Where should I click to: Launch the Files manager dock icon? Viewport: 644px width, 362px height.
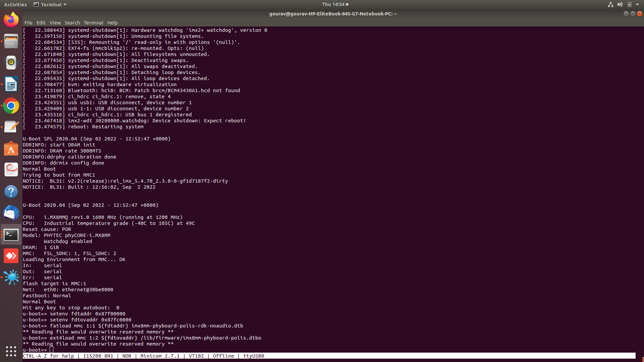click(x=11, y=41)
